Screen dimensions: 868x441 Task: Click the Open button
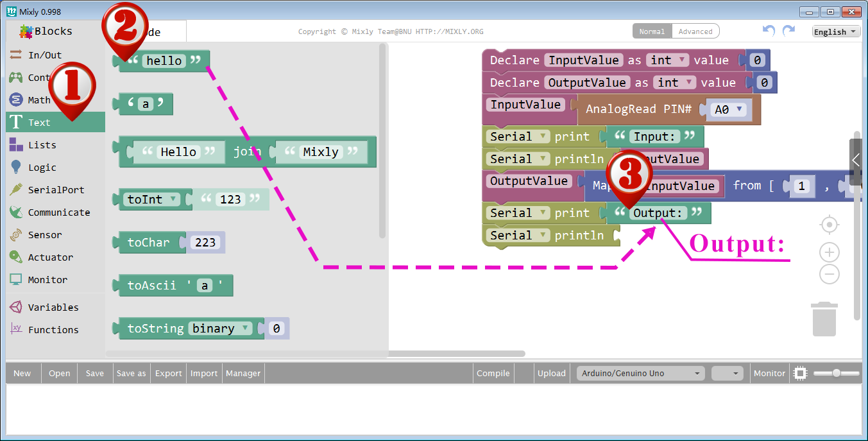(60, 373)
